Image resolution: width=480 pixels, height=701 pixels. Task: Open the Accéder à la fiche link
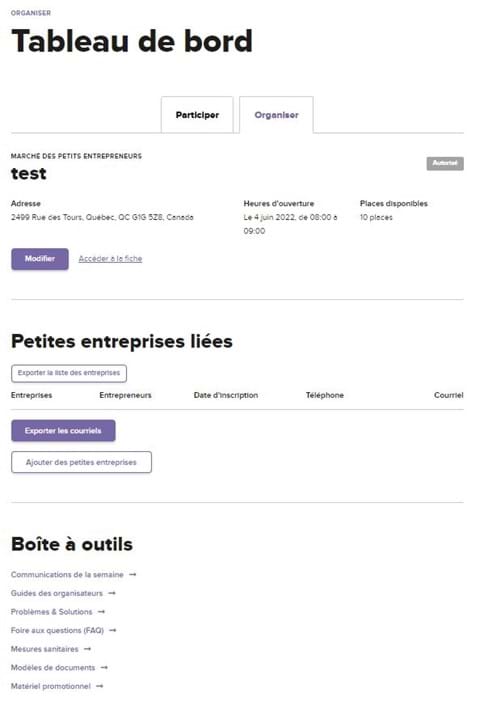pyautogui.click(x=110, y=259)
